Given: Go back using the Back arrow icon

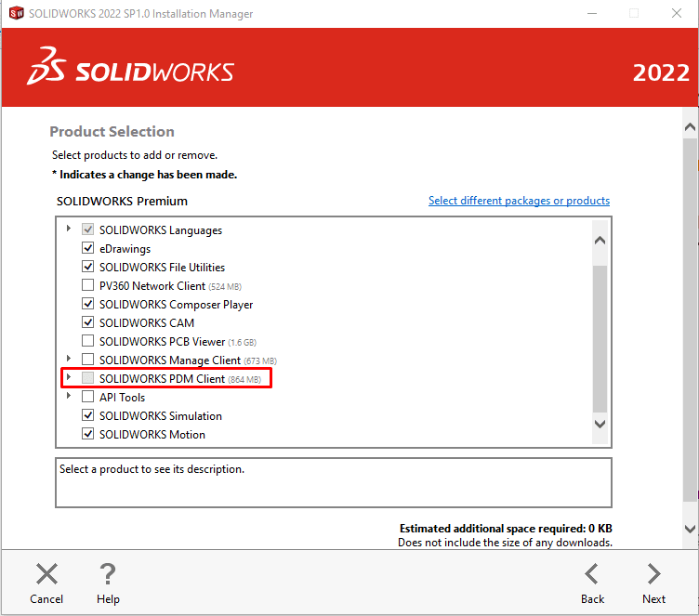Looking at the screenshot, I should [591, 573].
